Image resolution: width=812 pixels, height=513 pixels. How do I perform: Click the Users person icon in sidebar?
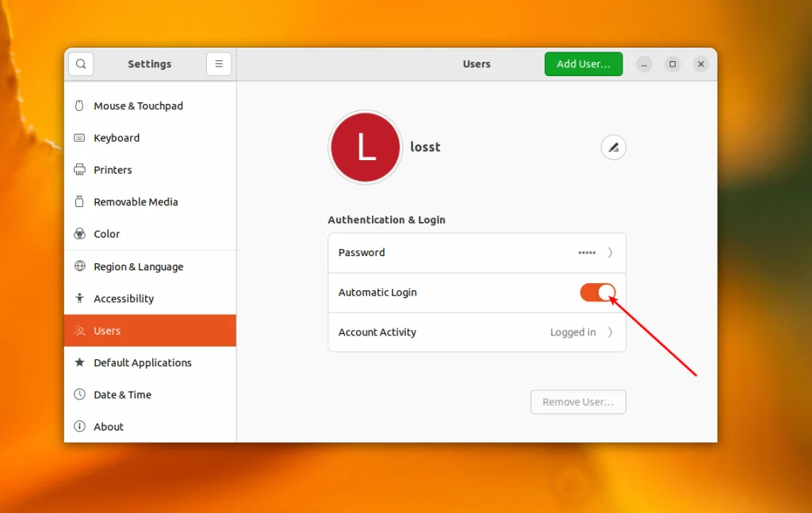click(79, 331)
